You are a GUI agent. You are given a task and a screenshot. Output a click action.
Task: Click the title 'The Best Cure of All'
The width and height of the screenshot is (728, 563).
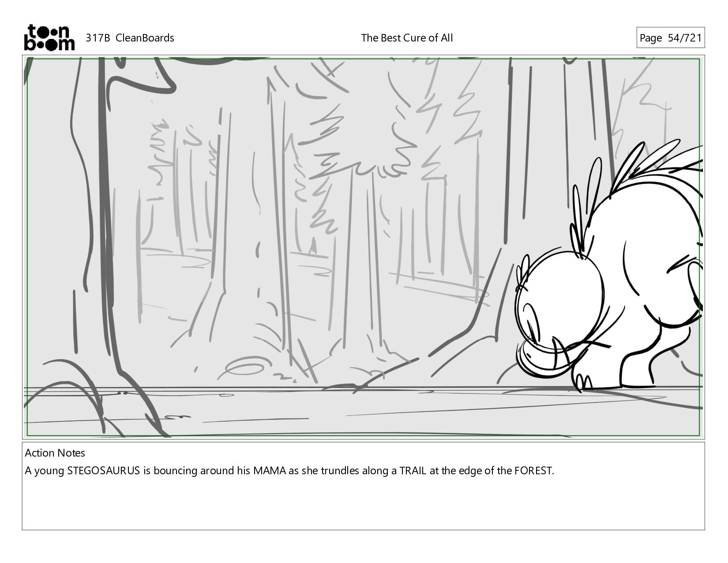[x=407, y=38]
